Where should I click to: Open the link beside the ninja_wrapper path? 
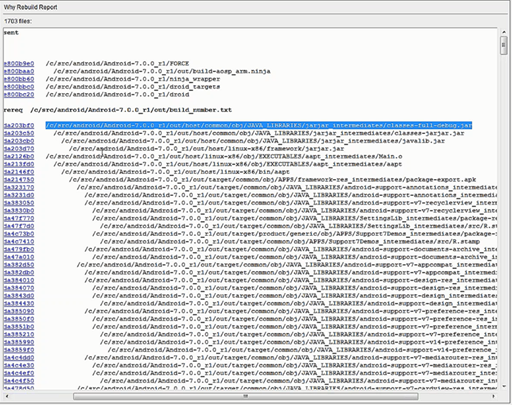point(19,79)
